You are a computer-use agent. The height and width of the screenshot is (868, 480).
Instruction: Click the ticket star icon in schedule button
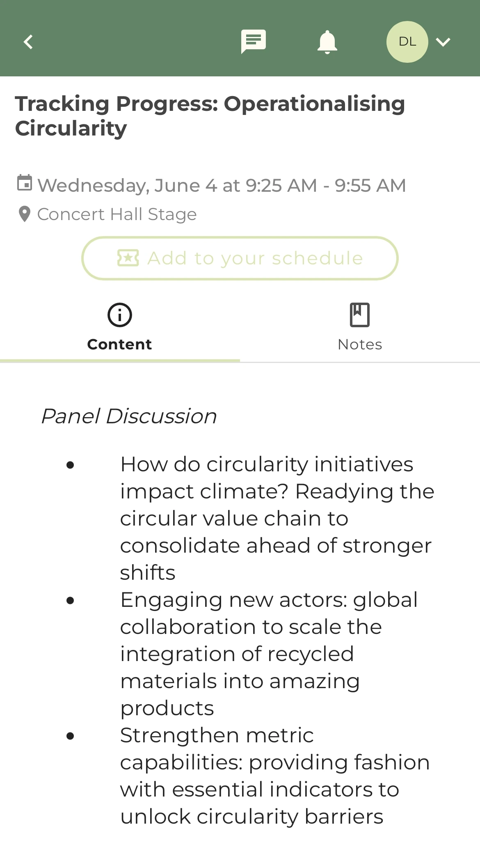click(128, 258)
